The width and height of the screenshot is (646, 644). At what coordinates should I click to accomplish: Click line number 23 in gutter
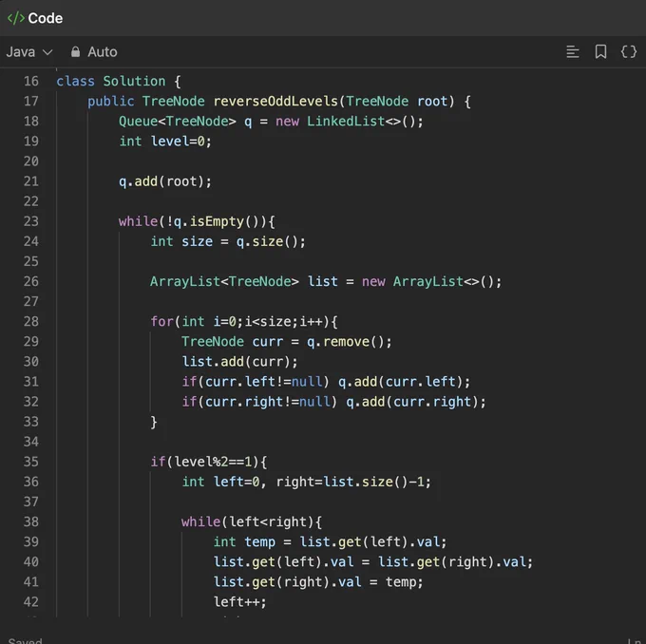click(x=31, y=221)
